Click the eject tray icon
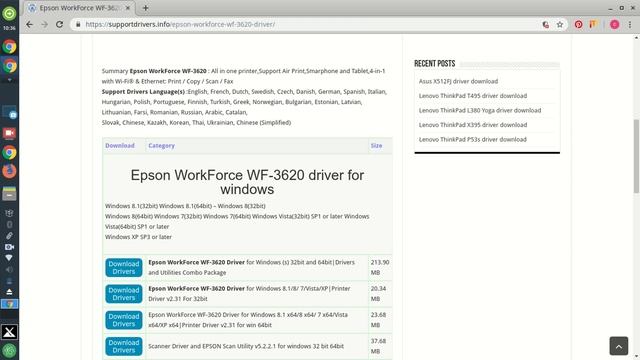 (9, 292)
